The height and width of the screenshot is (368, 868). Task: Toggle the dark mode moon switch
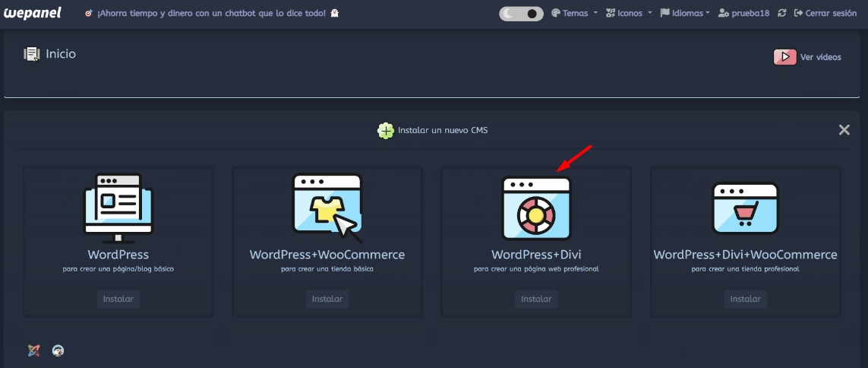[x=522, y=14]
